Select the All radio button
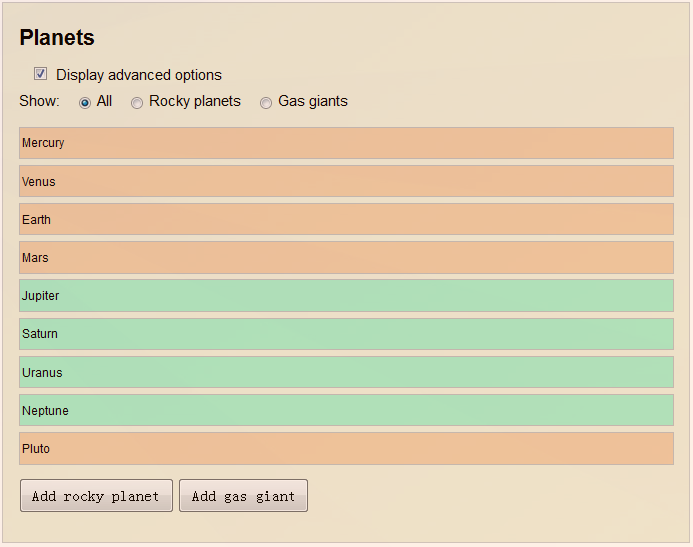693x547 pixels. (85, 103)
